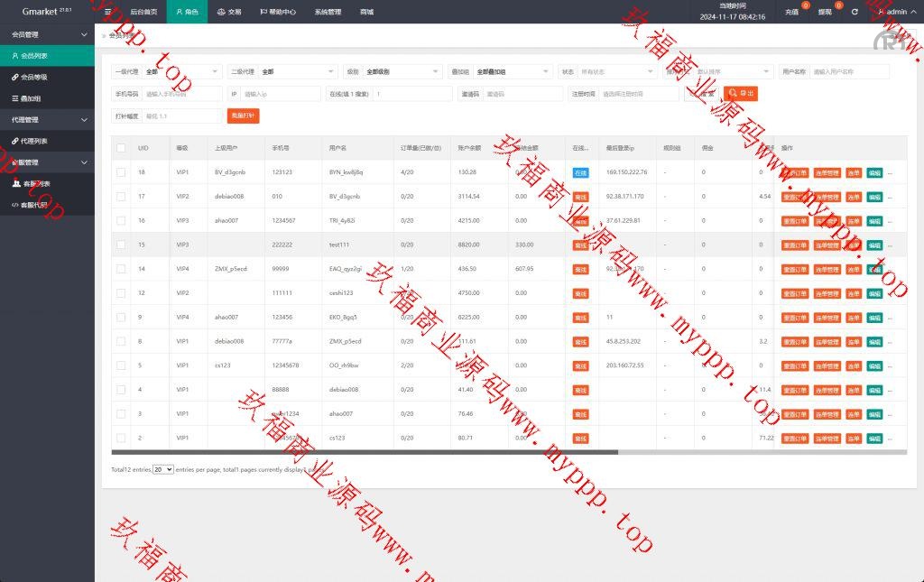Select the header select-all checkbox
Screen dimensions: 924x582
coord(121,147)
